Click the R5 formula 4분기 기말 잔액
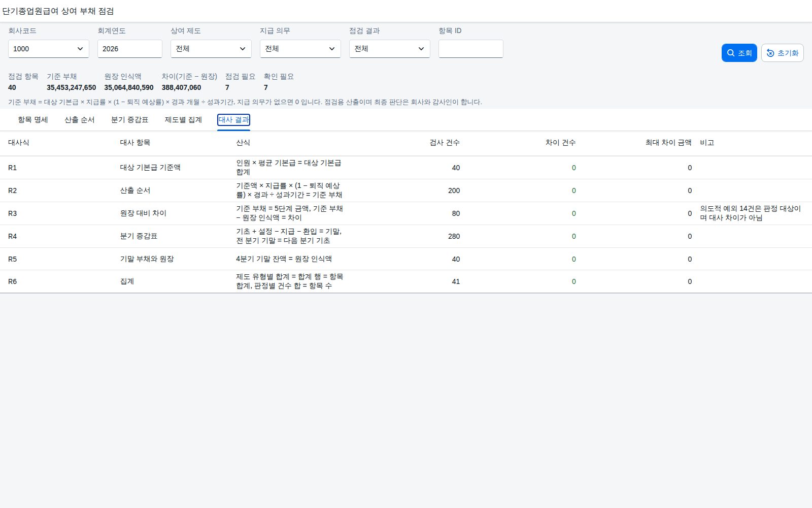The image size is (812, 508). (284, 259)
